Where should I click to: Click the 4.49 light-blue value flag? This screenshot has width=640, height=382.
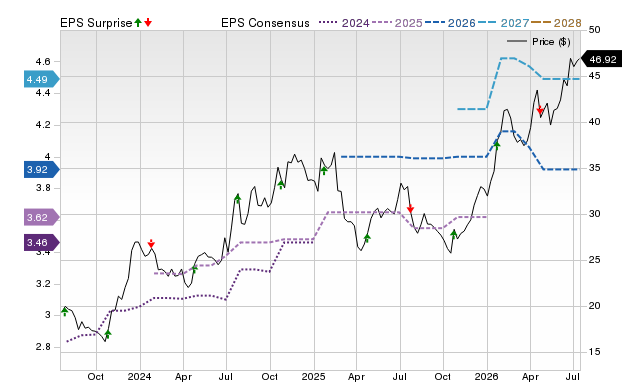click(41, 79)
